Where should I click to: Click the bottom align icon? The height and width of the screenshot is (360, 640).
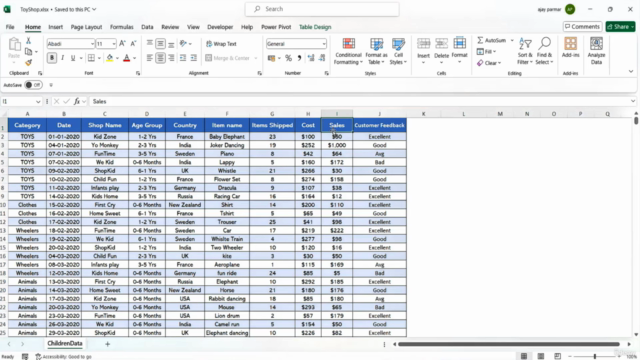point(171,44)
